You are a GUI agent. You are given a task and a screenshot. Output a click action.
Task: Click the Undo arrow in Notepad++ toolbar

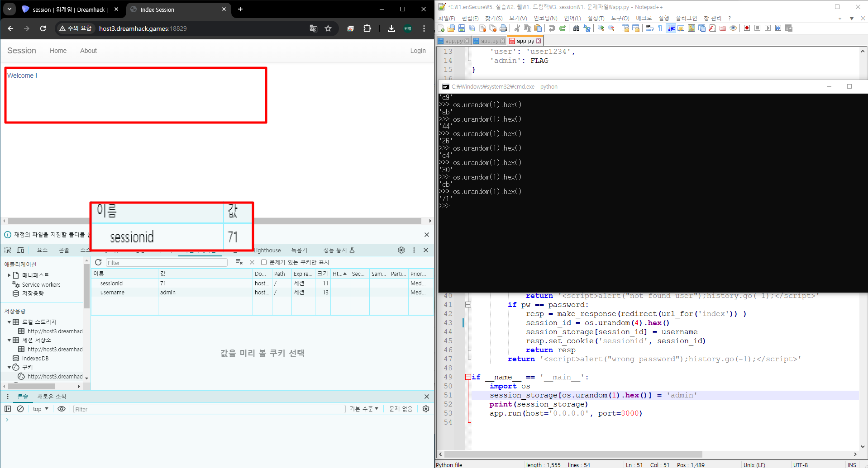[x=552, y=28]
